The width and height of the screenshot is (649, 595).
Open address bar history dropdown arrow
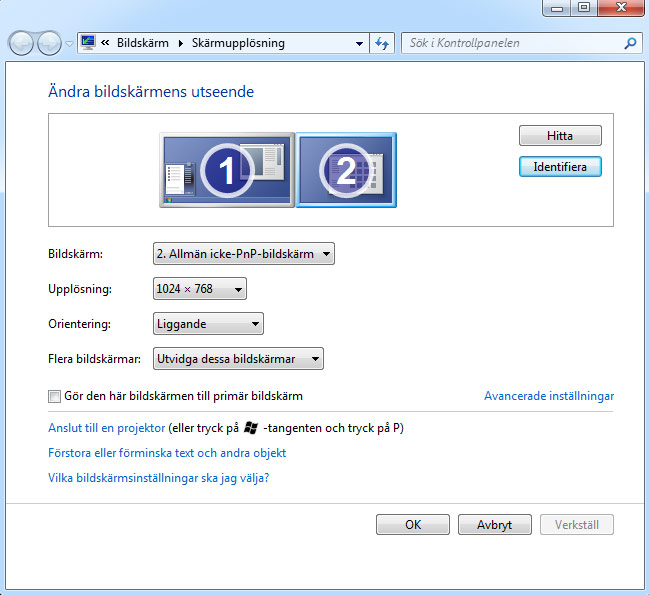360,44
